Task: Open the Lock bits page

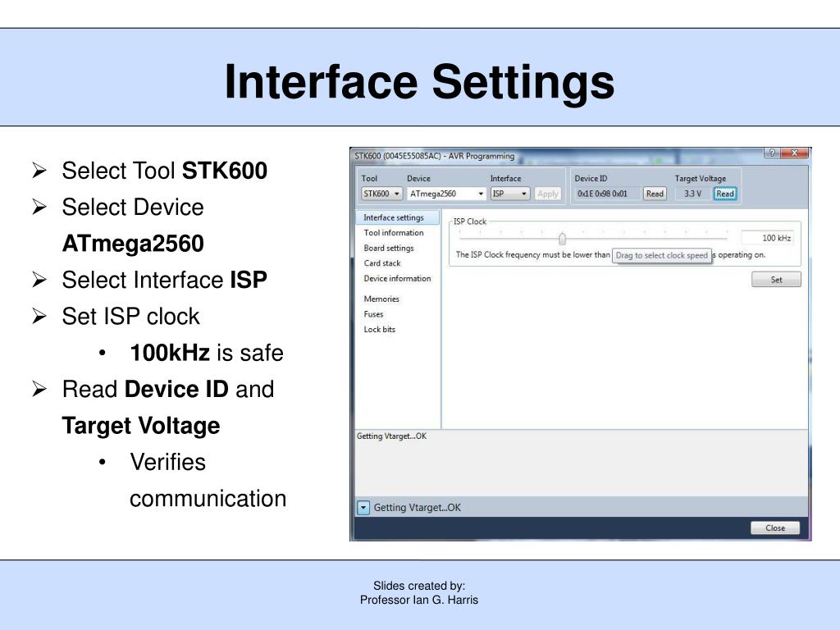Action: click(x=379, y=330)
